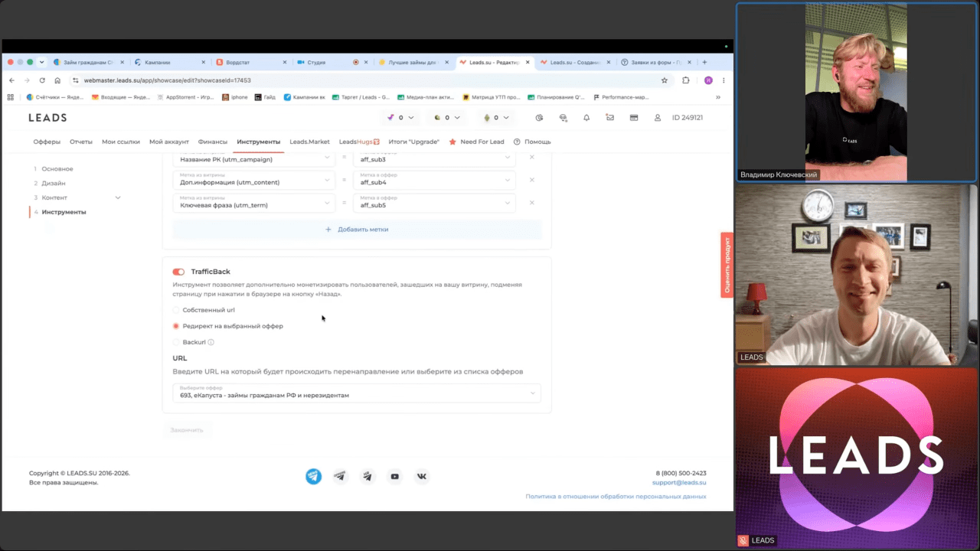Click the Закончить button

tap(187, 430)
